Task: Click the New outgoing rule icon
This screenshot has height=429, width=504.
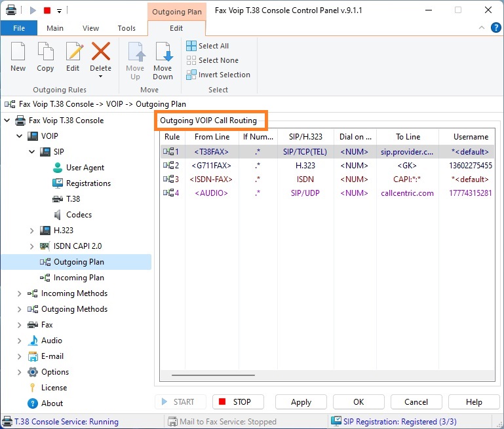Action: 18,51
